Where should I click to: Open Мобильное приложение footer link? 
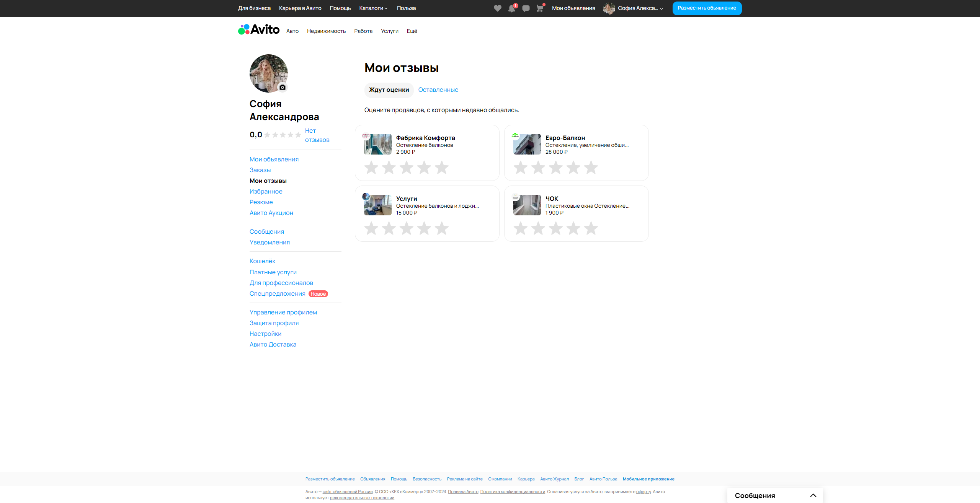(648, 479)
